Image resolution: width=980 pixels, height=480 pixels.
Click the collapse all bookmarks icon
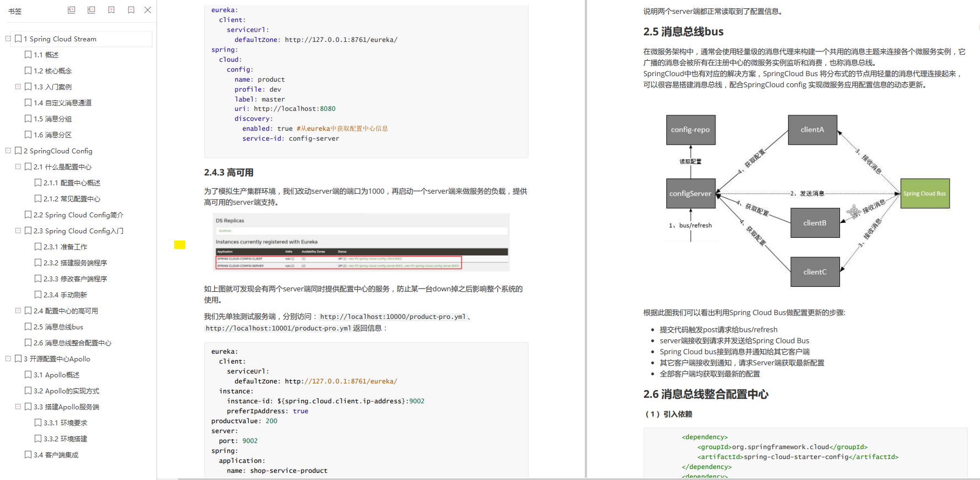point(91,10)
